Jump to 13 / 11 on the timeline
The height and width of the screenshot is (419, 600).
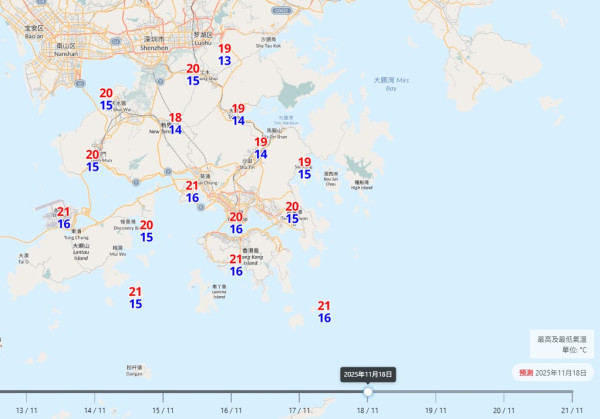point(27,411)
